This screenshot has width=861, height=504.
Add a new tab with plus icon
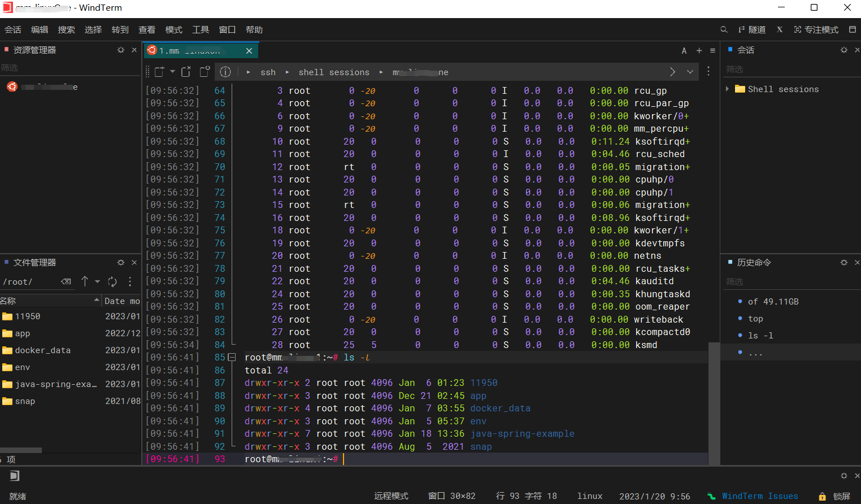(699, 51)
